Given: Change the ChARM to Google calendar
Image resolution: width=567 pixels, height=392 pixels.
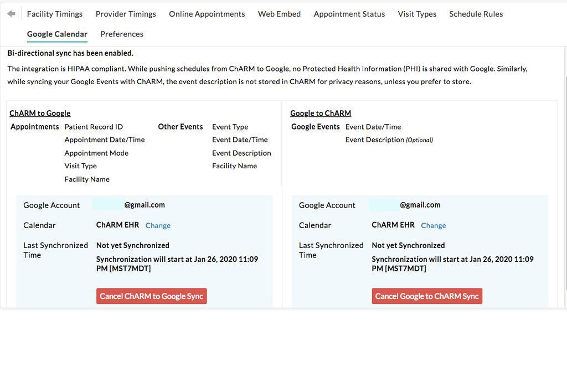Looking at the screenshot, I should (158, 225).
